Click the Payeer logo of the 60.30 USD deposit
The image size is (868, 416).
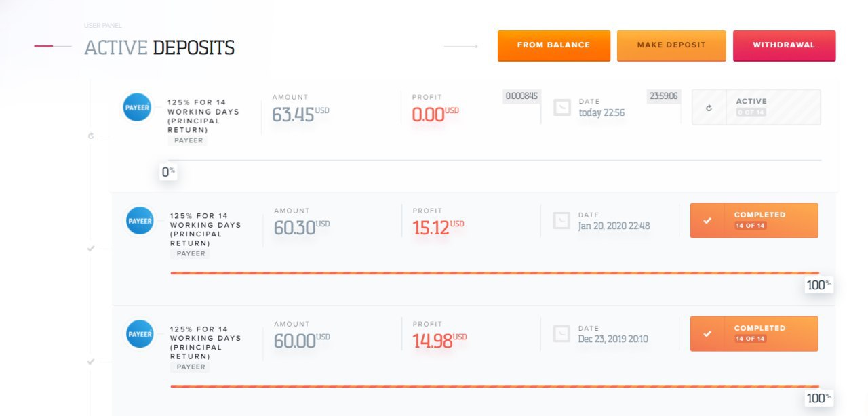(x=140, y=221)
